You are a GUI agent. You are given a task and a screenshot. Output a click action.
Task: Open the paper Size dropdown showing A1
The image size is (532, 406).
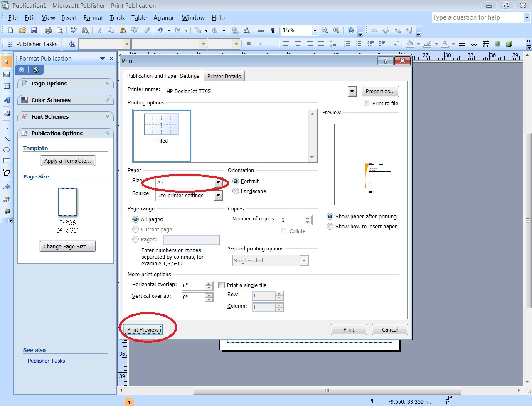[219, 183]
